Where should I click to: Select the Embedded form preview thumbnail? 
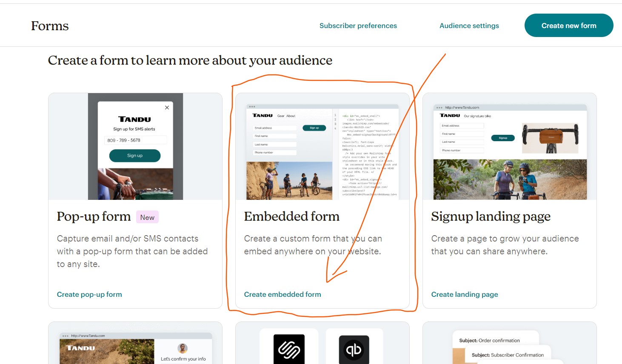click(322, 146)
